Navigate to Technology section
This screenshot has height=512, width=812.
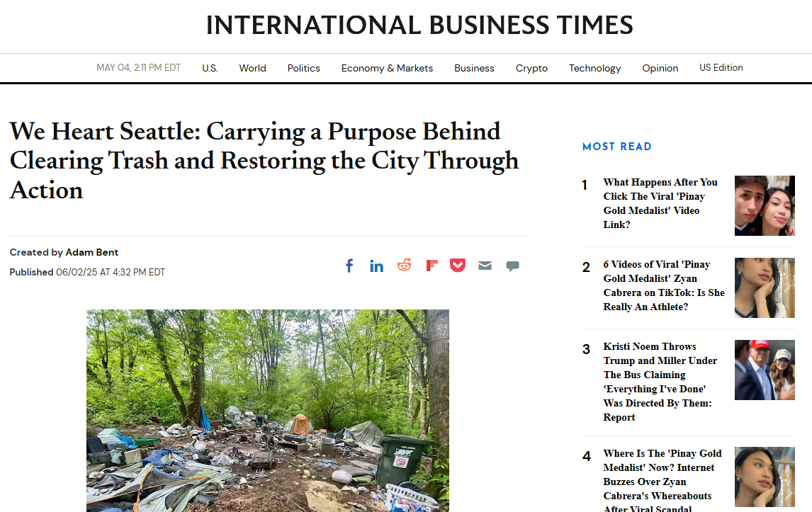pos(594,68)
